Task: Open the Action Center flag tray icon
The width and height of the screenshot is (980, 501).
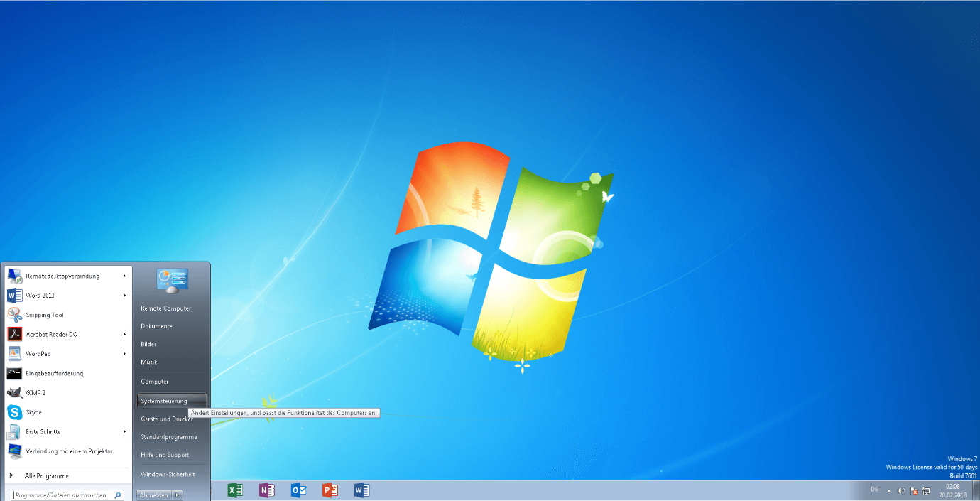Action: tap(914, 490)
